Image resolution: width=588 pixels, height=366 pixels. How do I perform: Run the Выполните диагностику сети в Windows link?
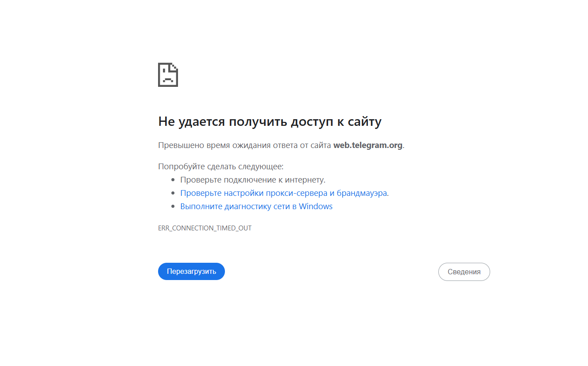coord(256,206)
